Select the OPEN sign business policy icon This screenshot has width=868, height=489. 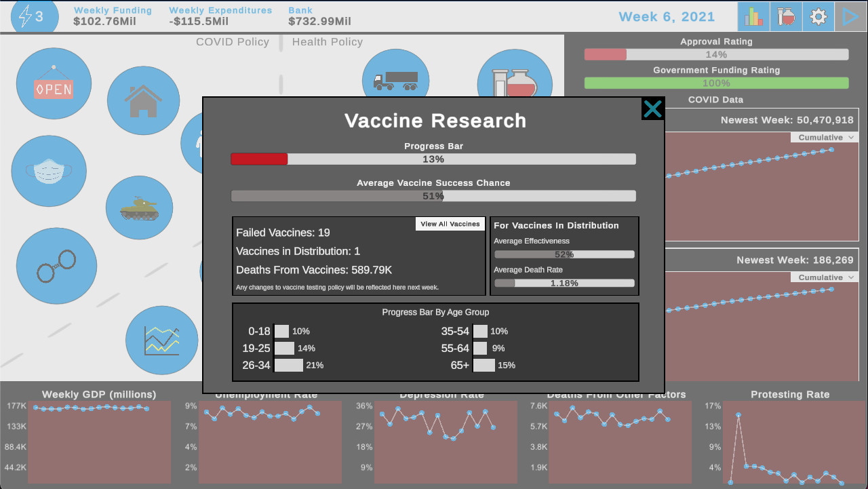click(x=54, y=83)
